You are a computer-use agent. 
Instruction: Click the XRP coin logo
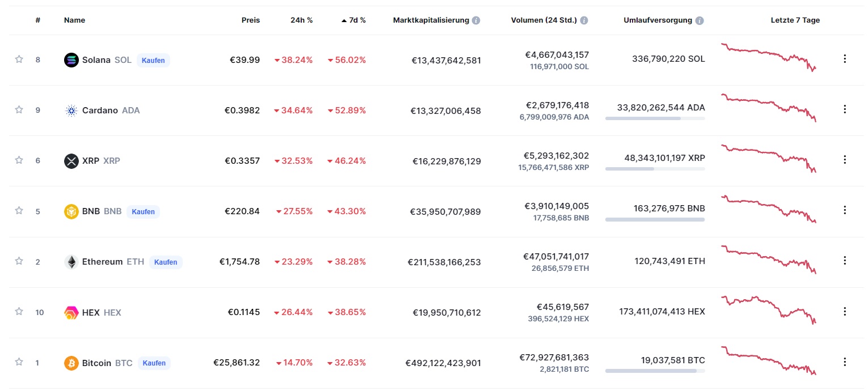(71, 161)
